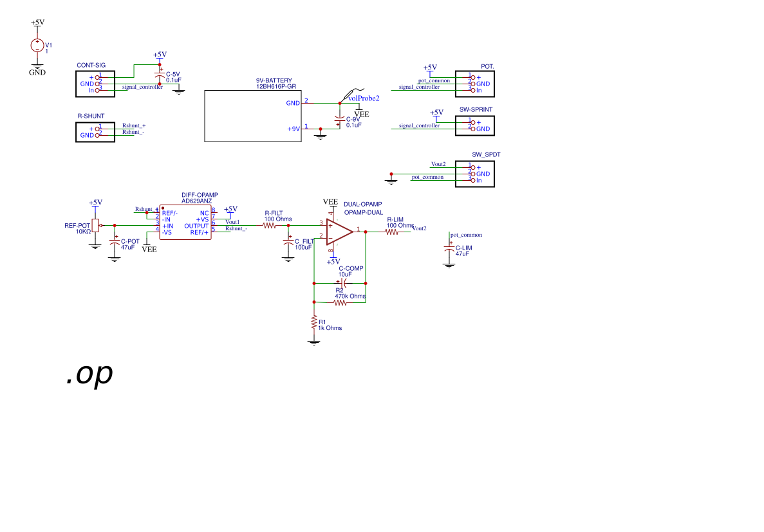Image resolution: width=764 pixels, height=532 pixels.
Task: Click the POT. connector box
Action: pyautogui.click(x=475, y=84)
